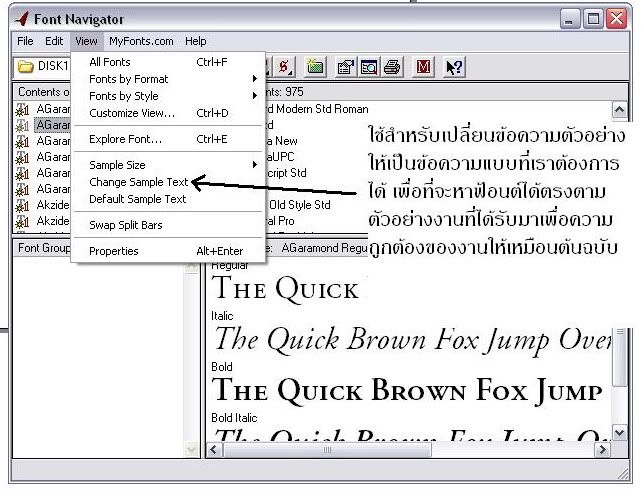Image resolution: width=641 pixels, height=489 pixels.
Task: Open the File menu
Action: [25, 41]
